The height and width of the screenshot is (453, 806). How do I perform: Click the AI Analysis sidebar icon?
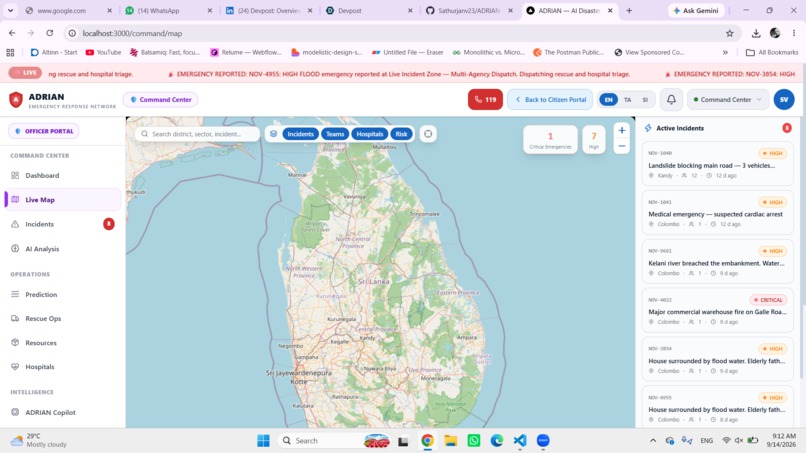(x=15, y=248)
